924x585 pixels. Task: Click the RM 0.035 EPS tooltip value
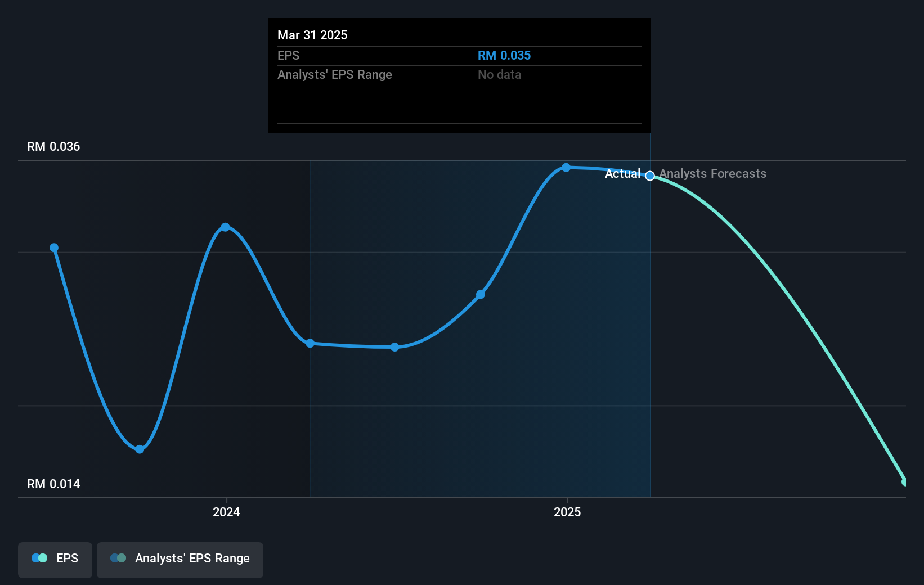tap(504, 56)
